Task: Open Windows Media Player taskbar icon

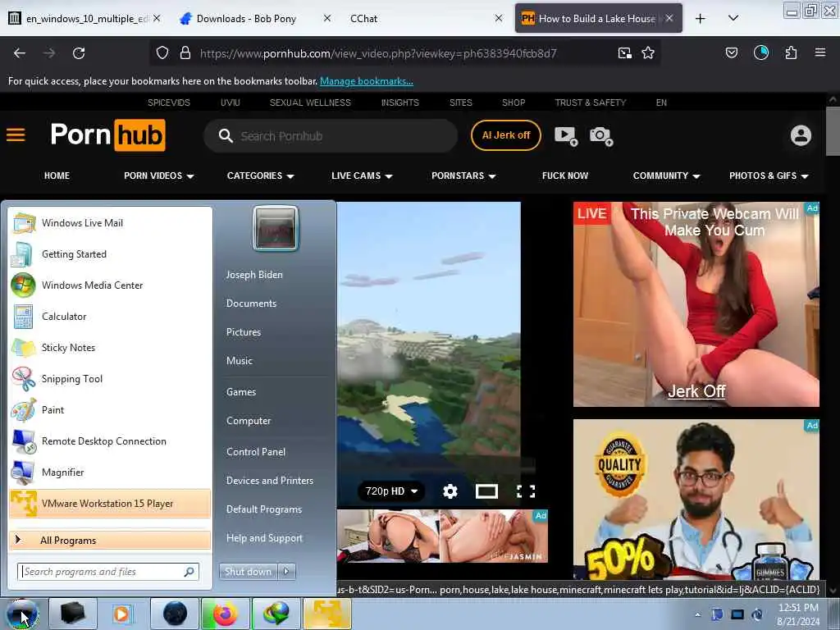Action: (121, 614)
